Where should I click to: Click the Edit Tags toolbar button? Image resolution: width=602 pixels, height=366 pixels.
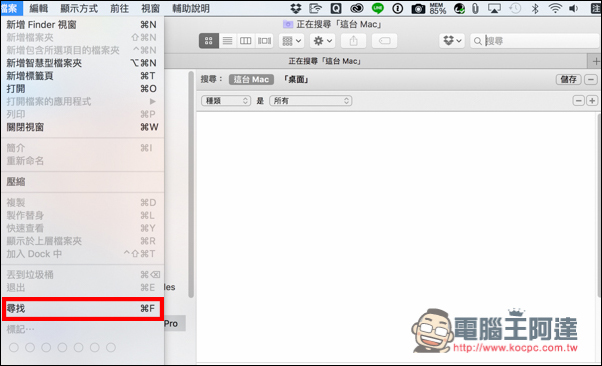tap(384, 41)
